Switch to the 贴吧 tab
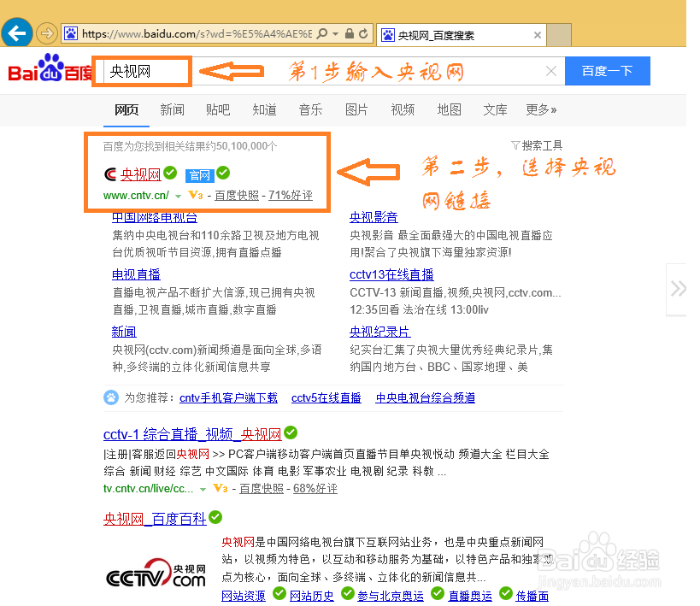The width and height of the screenshot is (700, 606). tap(218, 110)
